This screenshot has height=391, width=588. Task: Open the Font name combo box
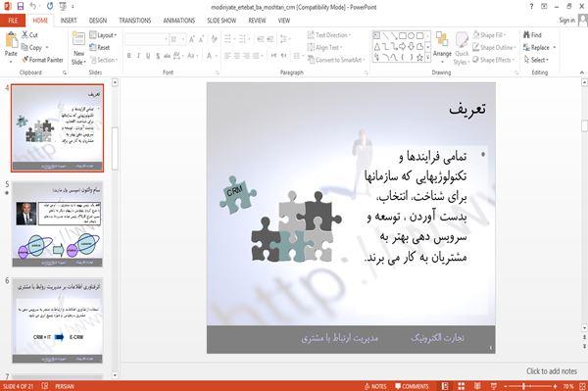[147, 39]
